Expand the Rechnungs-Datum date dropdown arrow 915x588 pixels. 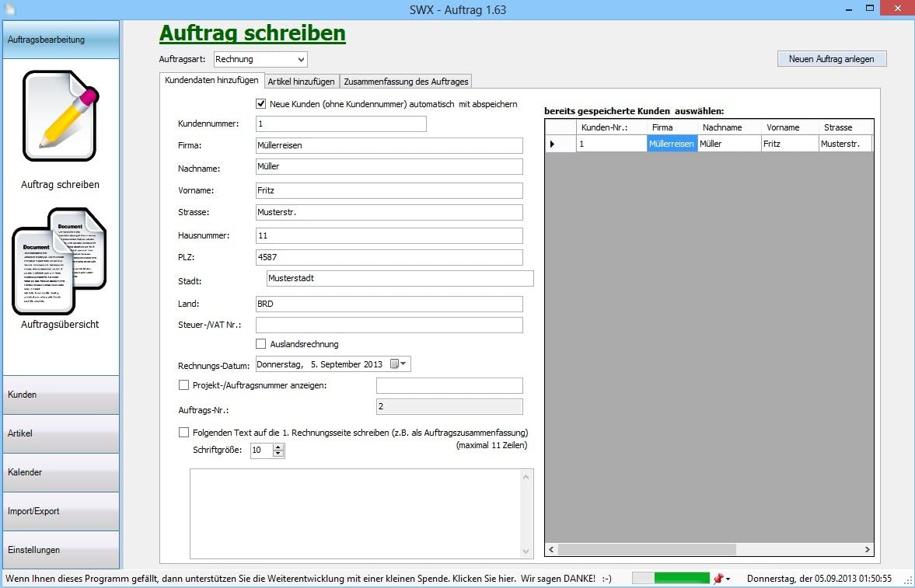pyautogui.click(x=404, y=364)
